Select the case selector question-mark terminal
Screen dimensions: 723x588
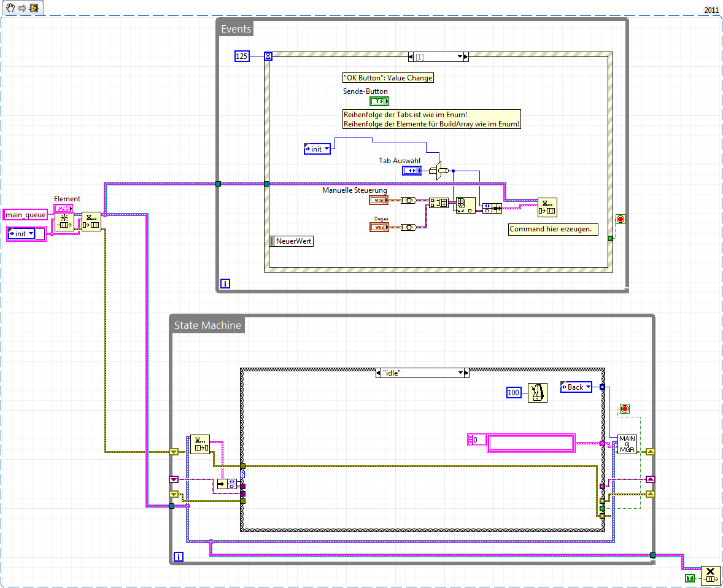tap(242, 474)
